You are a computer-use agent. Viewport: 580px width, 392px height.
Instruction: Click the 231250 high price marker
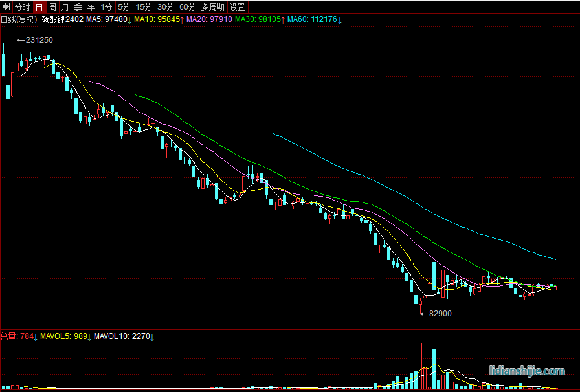tap(39, 40)
